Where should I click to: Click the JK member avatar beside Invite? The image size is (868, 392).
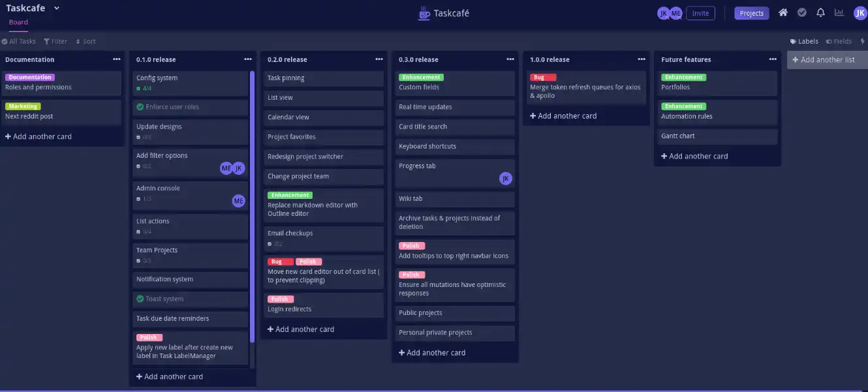[x=664, y=13]
